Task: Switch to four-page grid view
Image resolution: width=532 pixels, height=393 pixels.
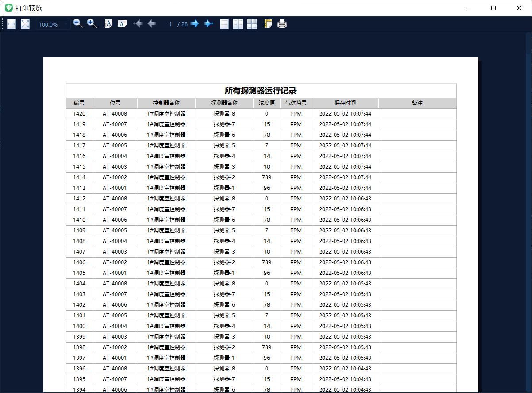Action: (252, 24)
